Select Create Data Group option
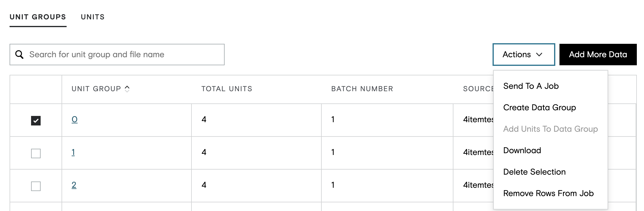This screenshot has width=644, height=211. (x=539, y=108)
